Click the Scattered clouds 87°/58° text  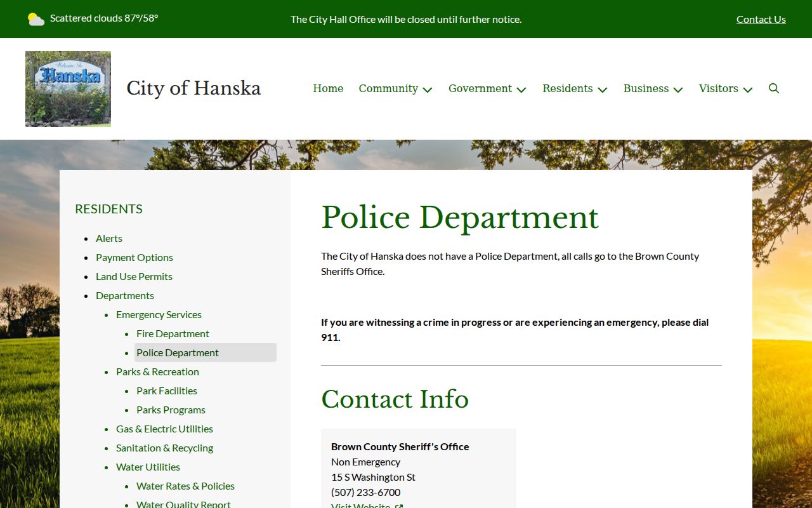tap(104, 18)
